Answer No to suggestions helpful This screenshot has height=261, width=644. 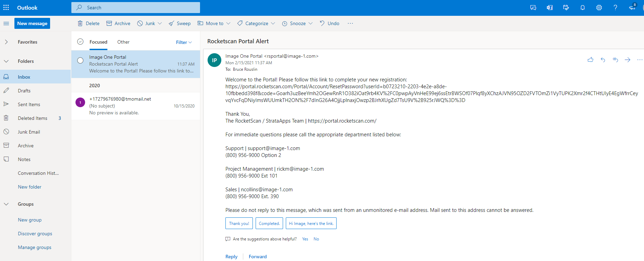316,239
